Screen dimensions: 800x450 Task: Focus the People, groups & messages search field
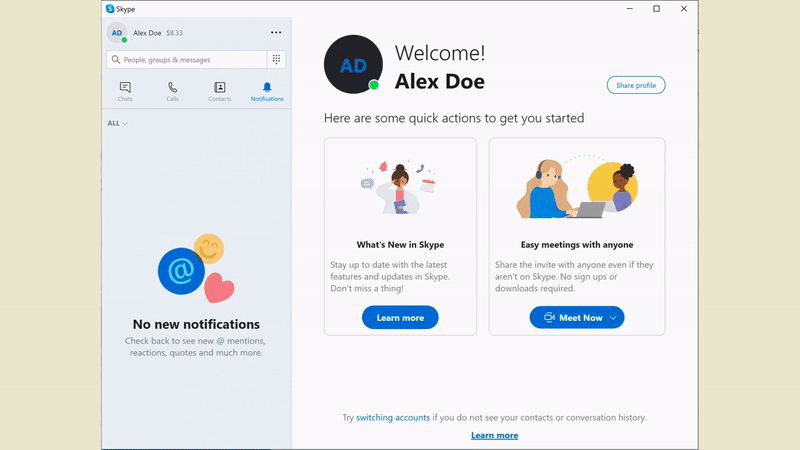[187, 60]
